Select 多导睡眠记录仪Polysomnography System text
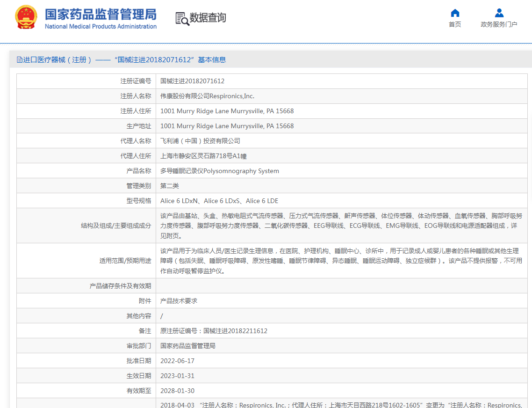Image resolution: width=532 pixels, height=408 pixels. click(220, 171)
